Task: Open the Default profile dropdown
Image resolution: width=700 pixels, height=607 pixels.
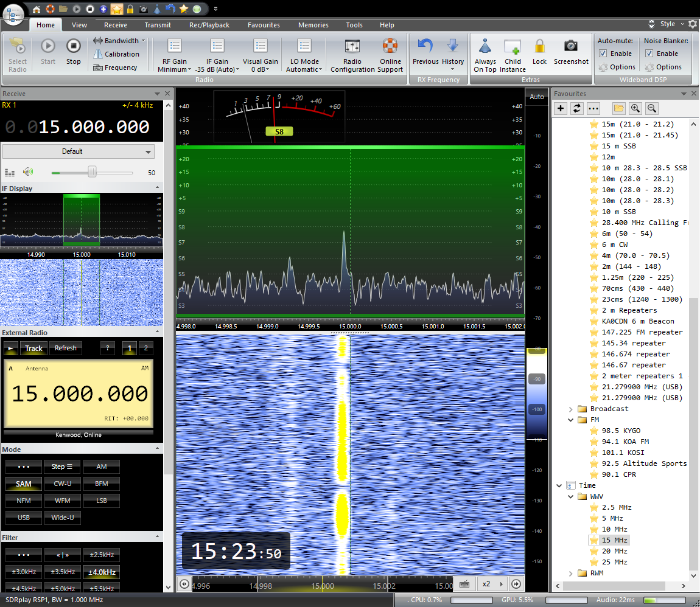Action: pos(78,151)
